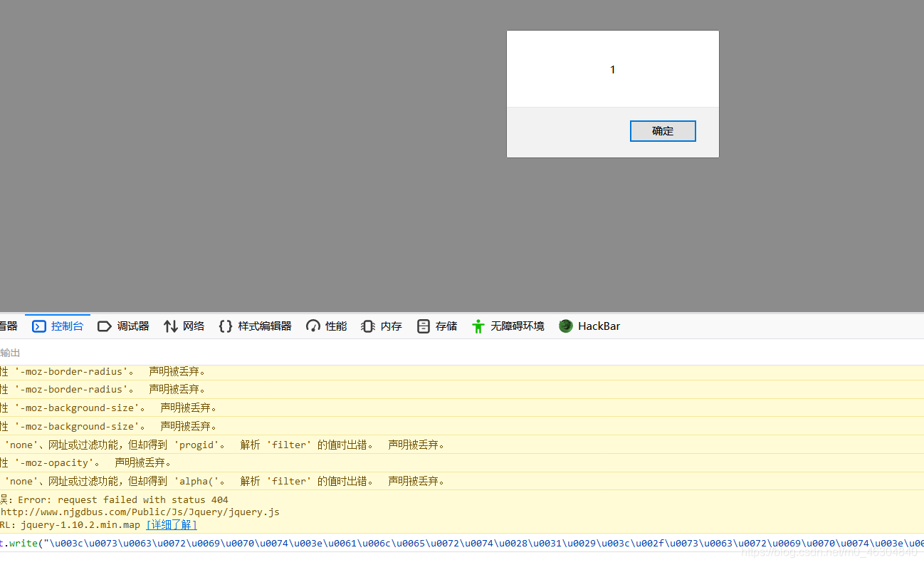
Task: Open the HackBar tab
Action: (589, 326)
